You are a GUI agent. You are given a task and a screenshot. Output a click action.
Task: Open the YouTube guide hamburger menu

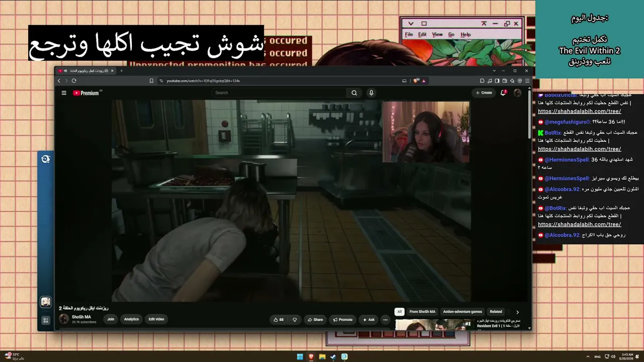click(64, 93)
